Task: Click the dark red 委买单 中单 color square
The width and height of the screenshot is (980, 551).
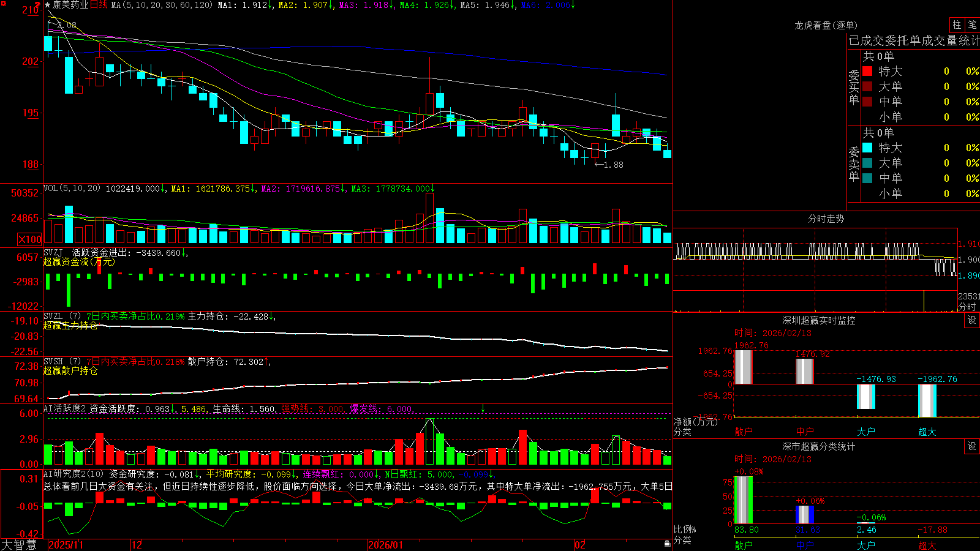Action: [867, 102]
